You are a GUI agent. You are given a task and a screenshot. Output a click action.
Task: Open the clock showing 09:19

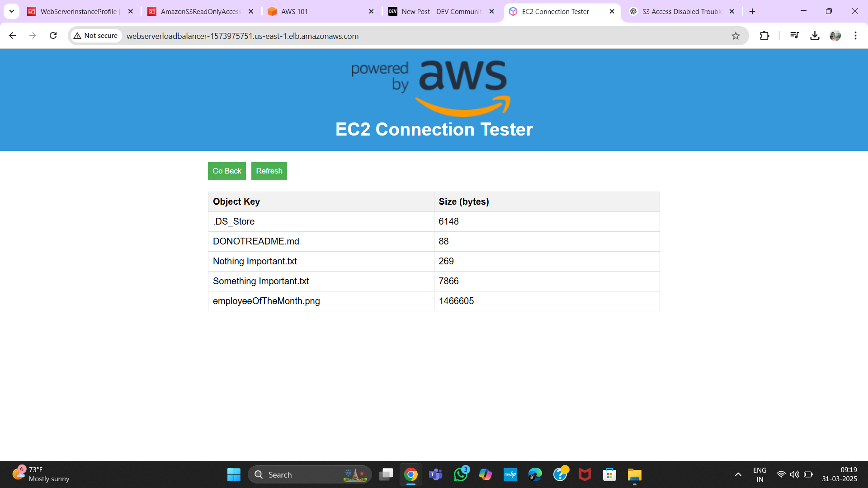[x=839, y=474]
